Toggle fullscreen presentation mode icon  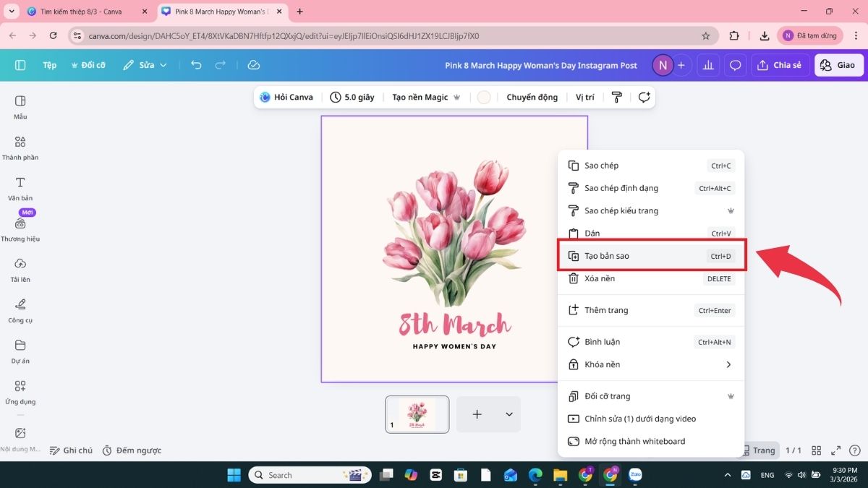(x=836, y=450)
